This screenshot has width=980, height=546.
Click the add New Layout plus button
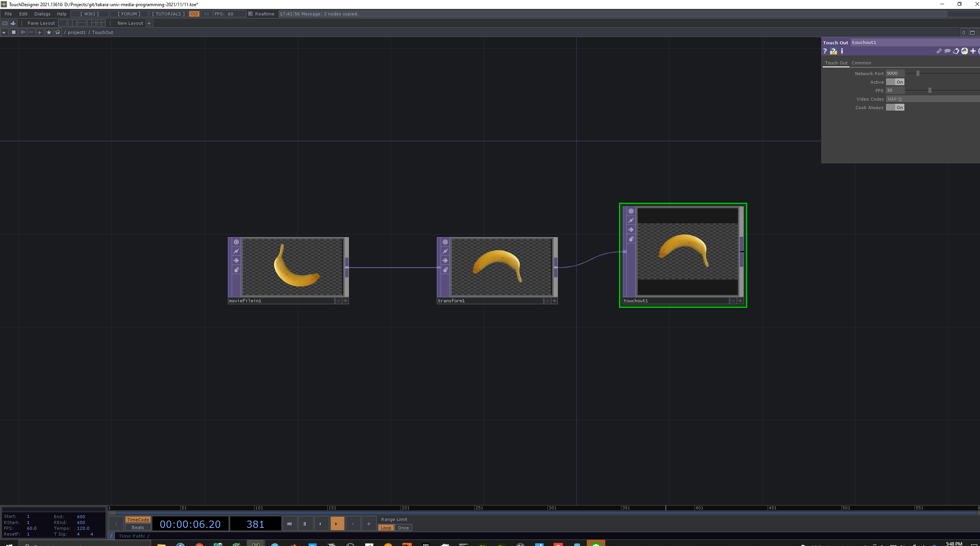pos(149,23)
